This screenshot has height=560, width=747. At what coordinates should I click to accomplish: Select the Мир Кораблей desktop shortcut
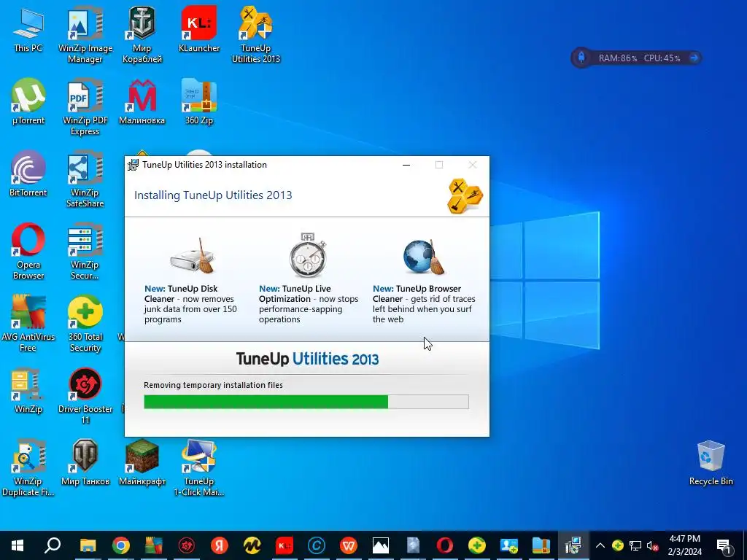coord(142,35)
